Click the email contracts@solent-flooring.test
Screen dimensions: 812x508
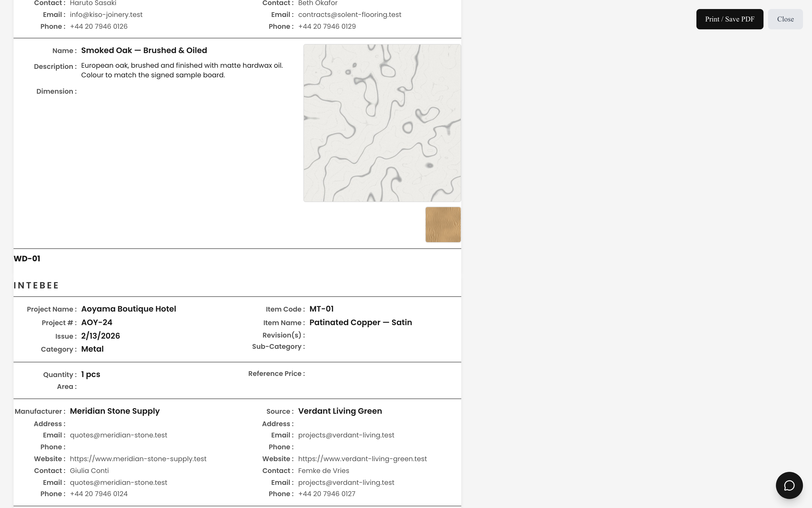coord(350,15)
